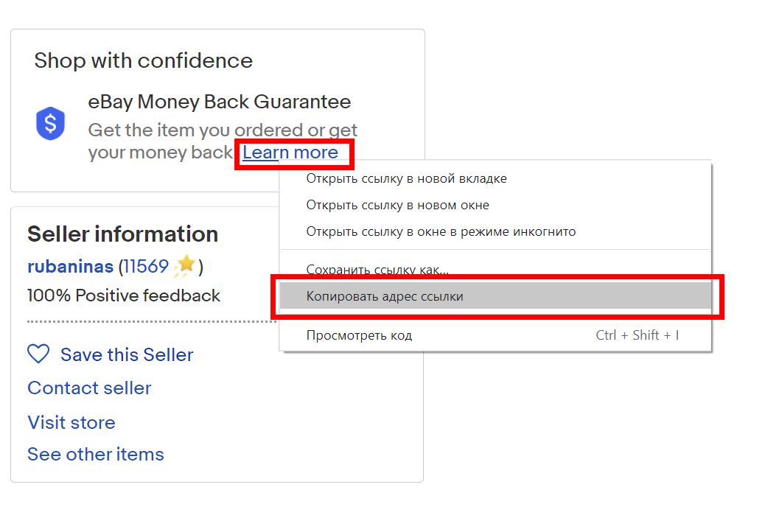Open the Learn more link
This screenshot has height=532, width=782.
[290, 153]
